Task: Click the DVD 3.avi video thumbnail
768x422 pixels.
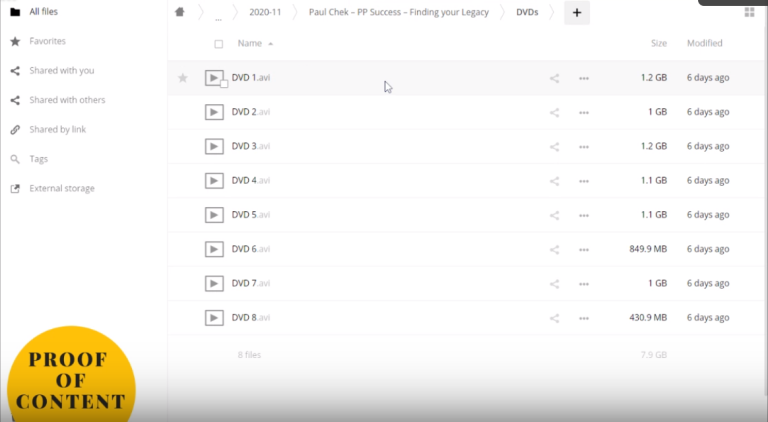Action: click(214, 146)
